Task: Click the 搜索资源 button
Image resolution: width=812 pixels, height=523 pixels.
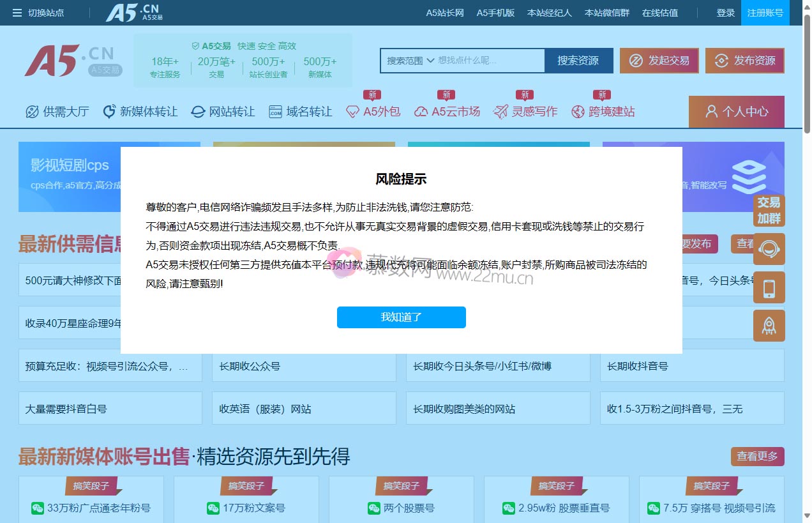Action: tap(578, 61)
